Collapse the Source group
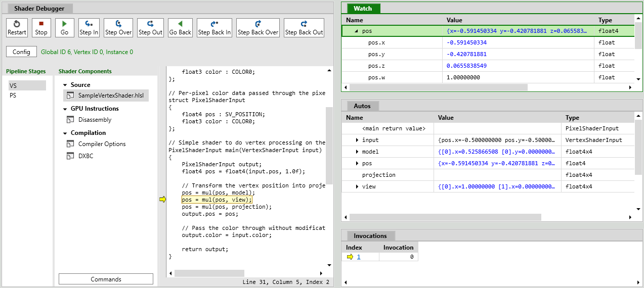The image size is (644, 288). pos(65,85)
